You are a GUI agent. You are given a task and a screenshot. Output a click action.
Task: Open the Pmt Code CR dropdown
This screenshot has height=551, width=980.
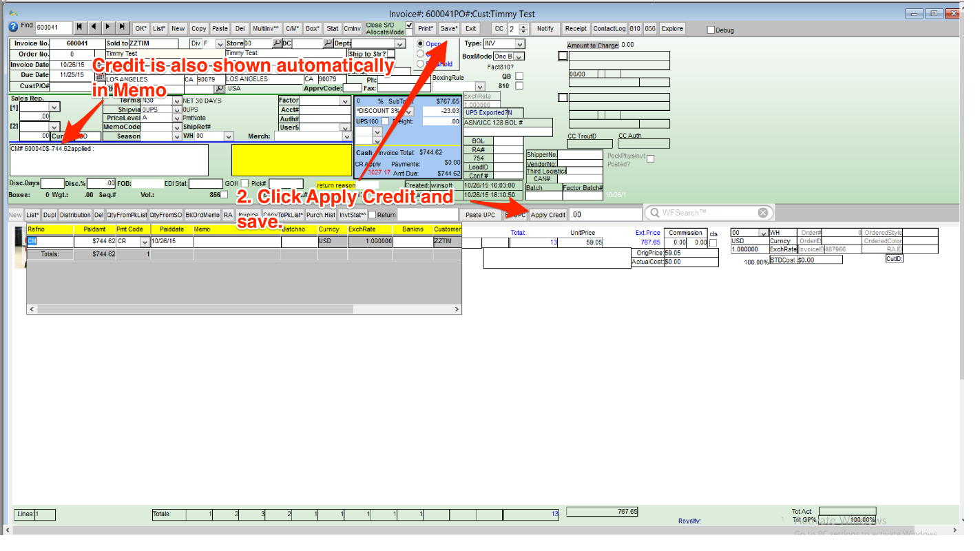[145, 242]
